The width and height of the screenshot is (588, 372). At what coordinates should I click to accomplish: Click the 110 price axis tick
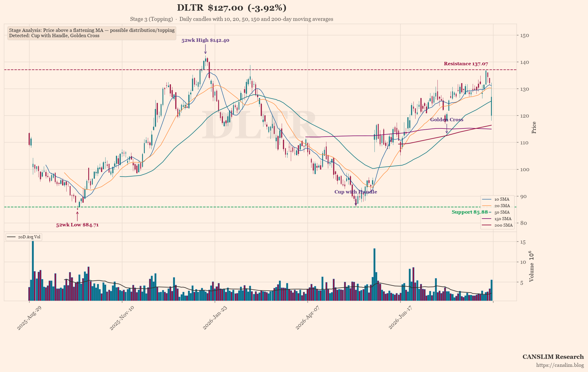[x=525, y=142]
